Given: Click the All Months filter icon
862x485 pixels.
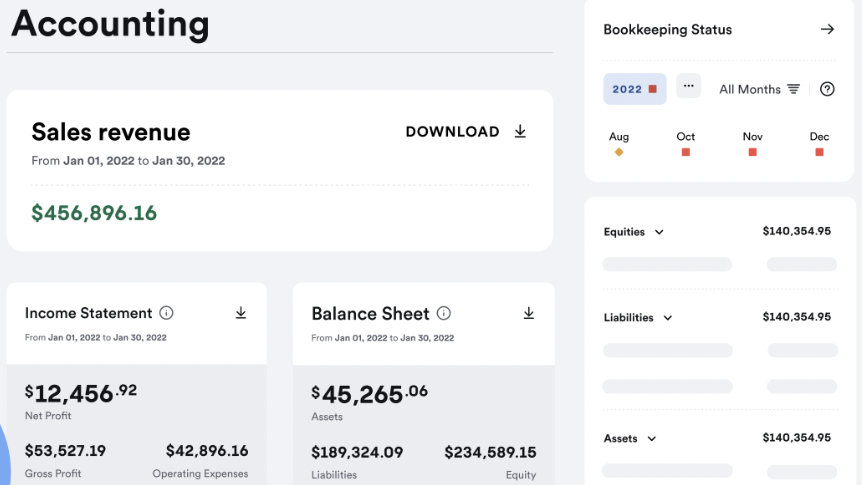Looking at the screenshot, I should [793, 89].
